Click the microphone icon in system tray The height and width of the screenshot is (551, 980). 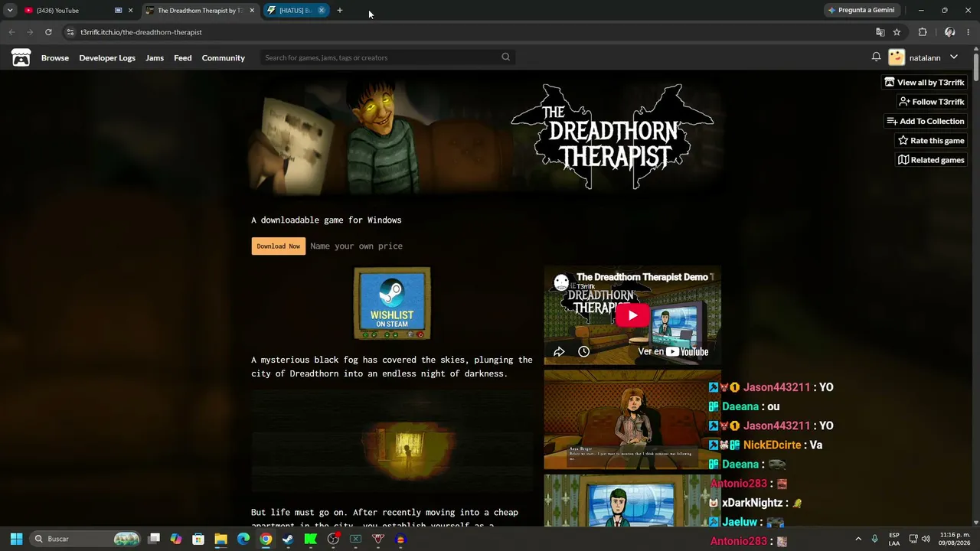click(x=874, y=539)
